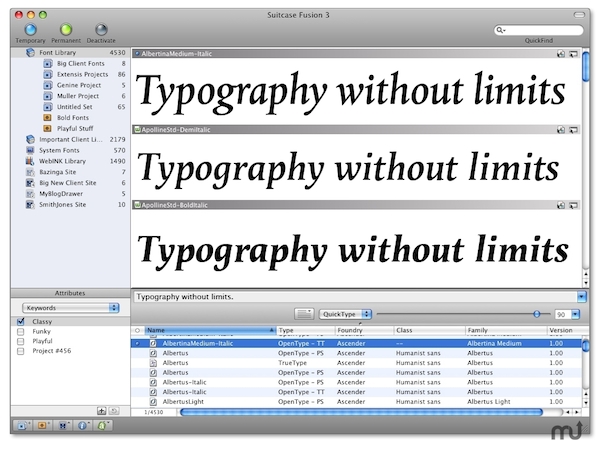The height and width of the screenshot is (457, 600).
Task: Click the QuickFind search field
Action: coord(539,30)
